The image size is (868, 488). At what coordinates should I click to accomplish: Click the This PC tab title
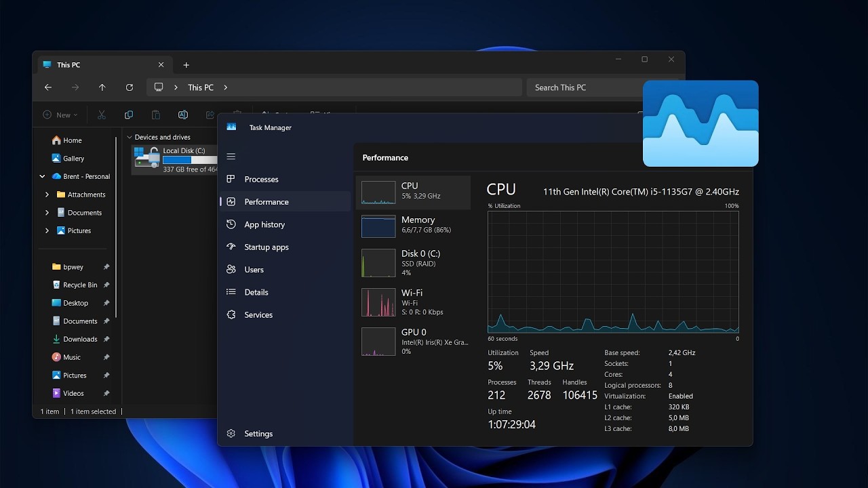68,65
